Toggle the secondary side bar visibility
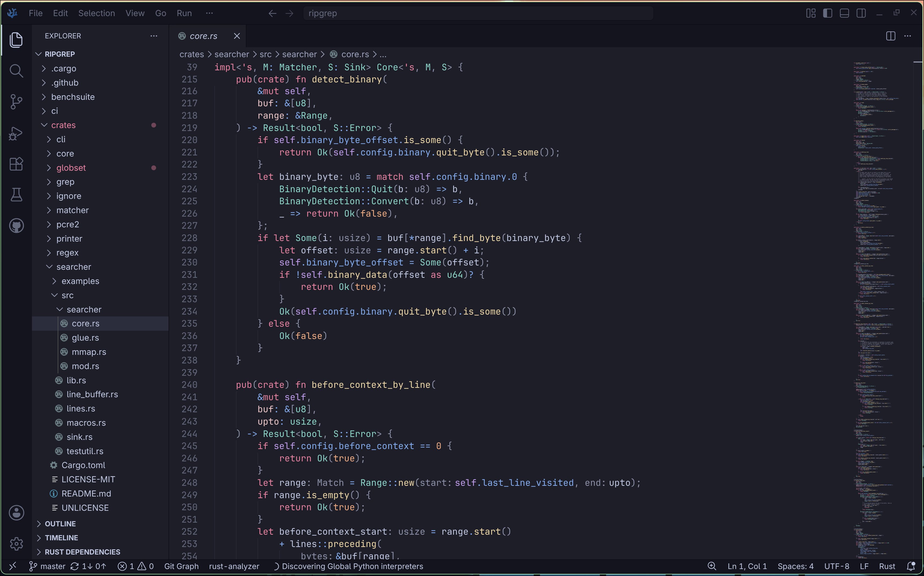 pos(861,13)
